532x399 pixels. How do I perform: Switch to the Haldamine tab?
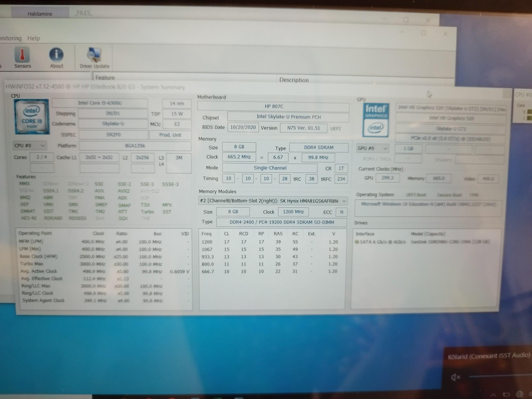click(x=40, y=14)
